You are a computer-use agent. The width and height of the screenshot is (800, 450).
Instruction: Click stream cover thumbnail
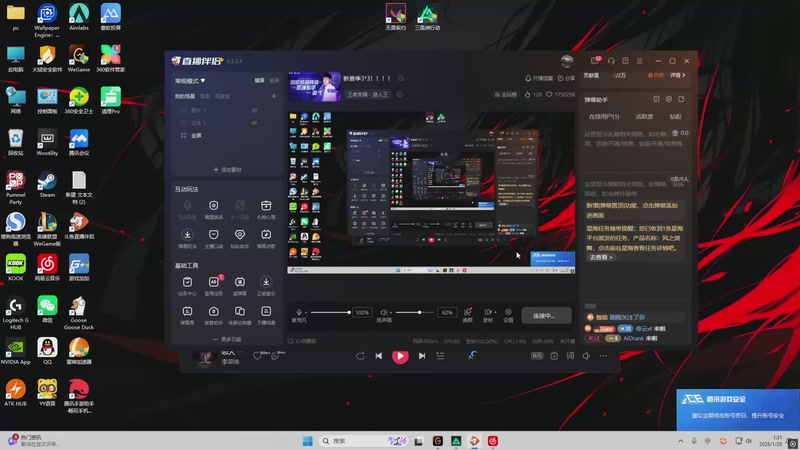pos(314,86)
